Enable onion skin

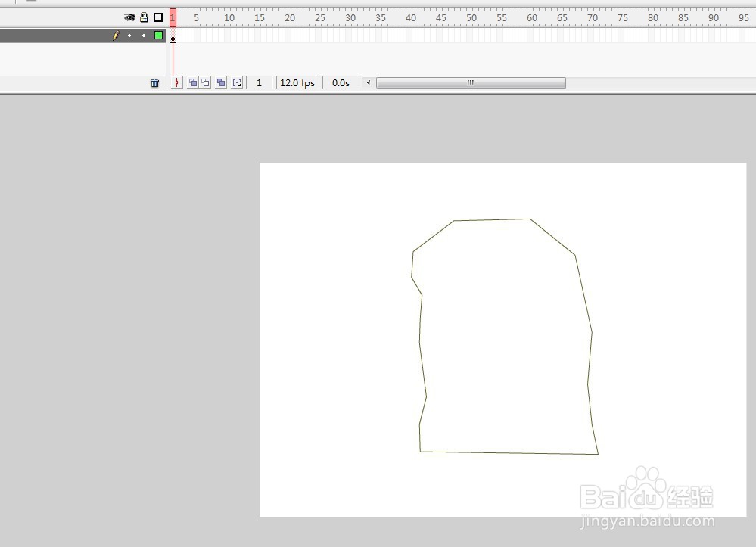pyautogui.click(x=193, y=83)
